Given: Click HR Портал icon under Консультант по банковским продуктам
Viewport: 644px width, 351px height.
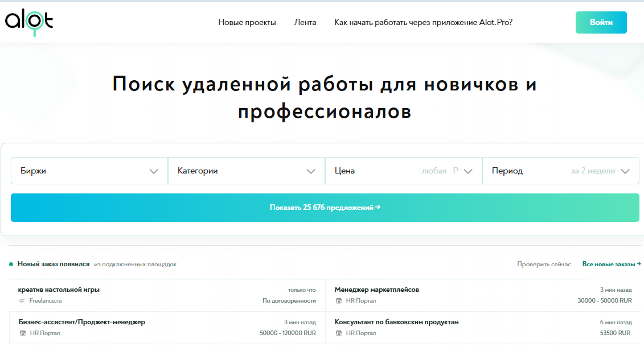Looking at the screenshot, I should pos(339,333).
